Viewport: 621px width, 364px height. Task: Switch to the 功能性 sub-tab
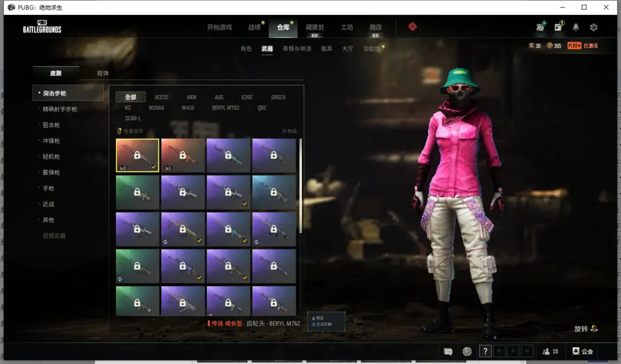[x=371, y=49]
